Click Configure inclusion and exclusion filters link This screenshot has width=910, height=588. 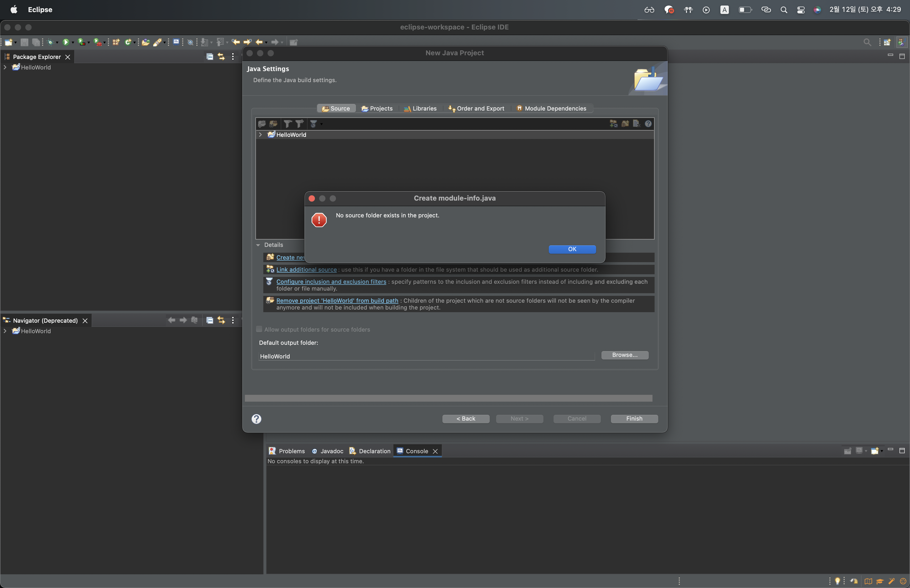point(331,282)
